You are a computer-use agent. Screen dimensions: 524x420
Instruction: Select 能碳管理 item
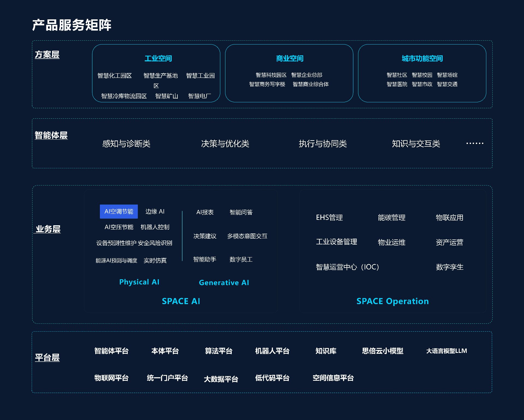click(x=391, y=218)
